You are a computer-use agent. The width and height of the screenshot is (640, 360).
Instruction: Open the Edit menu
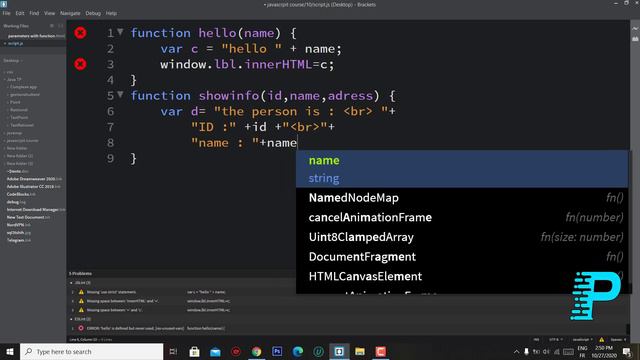20,13
